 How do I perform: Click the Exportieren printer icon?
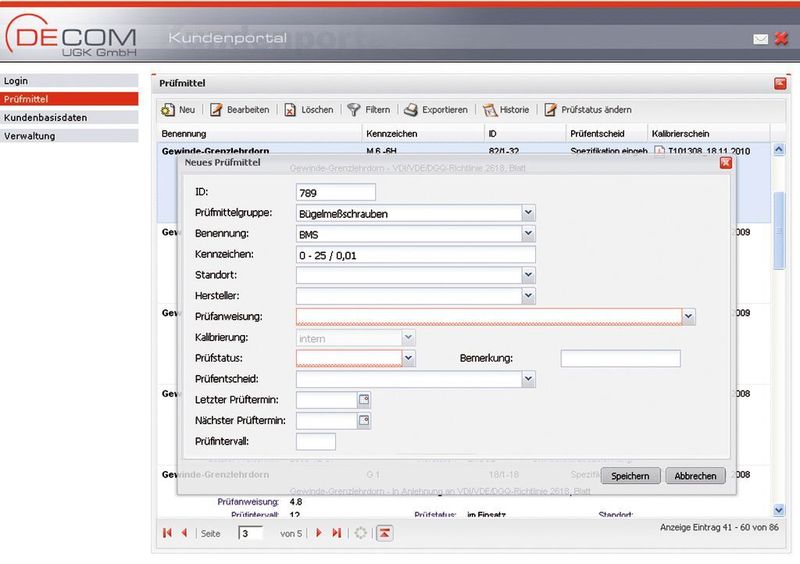[x=411, y=110]
